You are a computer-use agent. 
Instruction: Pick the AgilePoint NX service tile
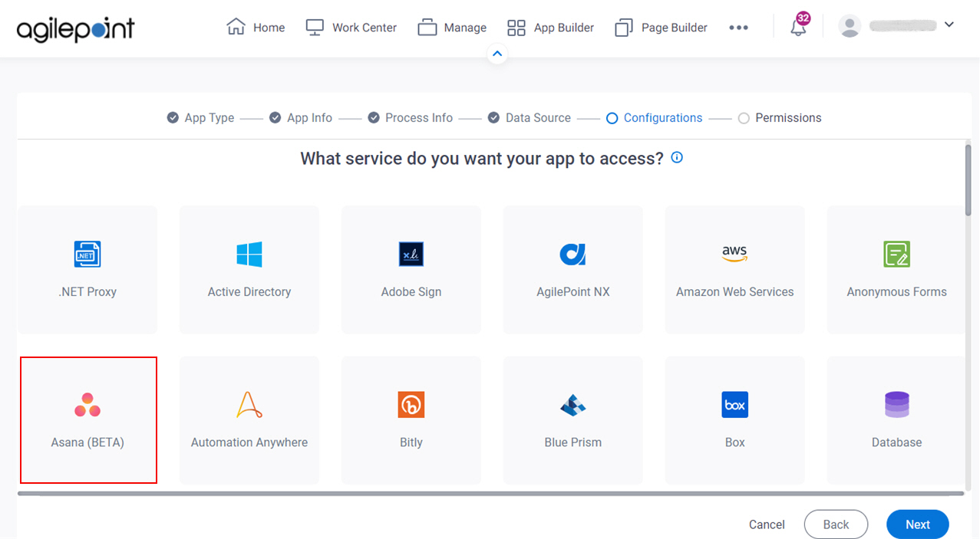tap(572, 269)
